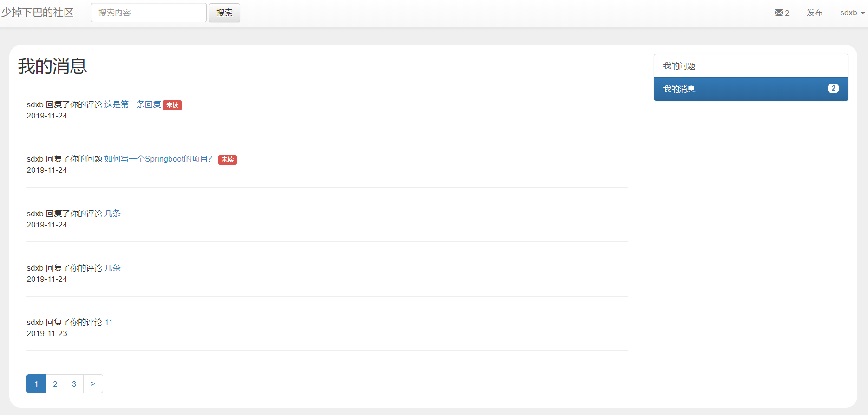Open the 这是第一条回复 comment link
The width and height of the screenshot is (868, 415).
(x=132, y=105)
